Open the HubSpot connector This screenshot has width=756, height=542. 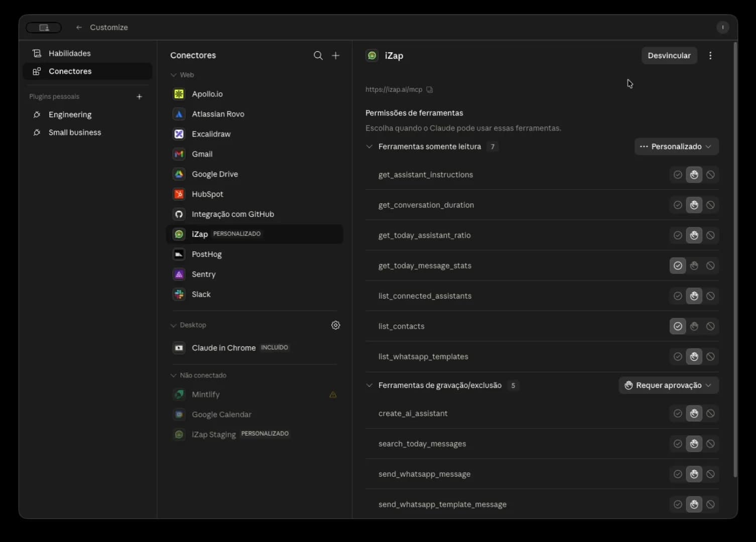(255, 194)
